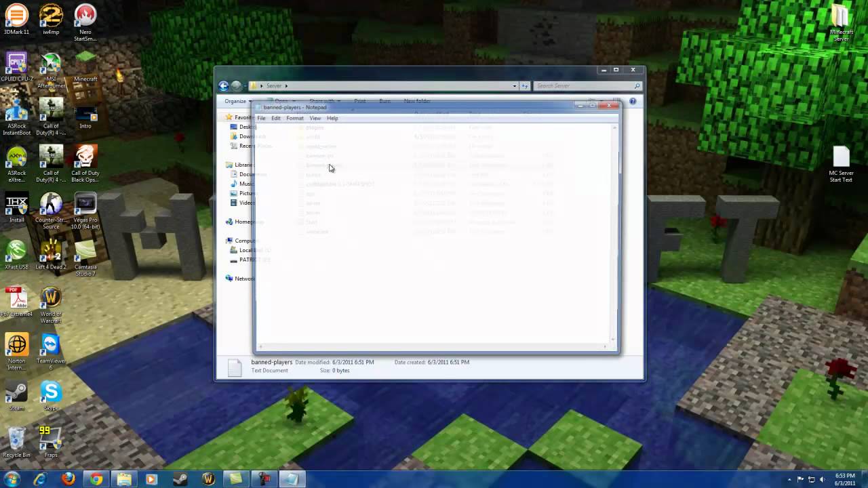The width and height of the screenshot is (868, 488).
Task: Open the Organize dropdown in Explorer
Action: [x=237, y=102]
